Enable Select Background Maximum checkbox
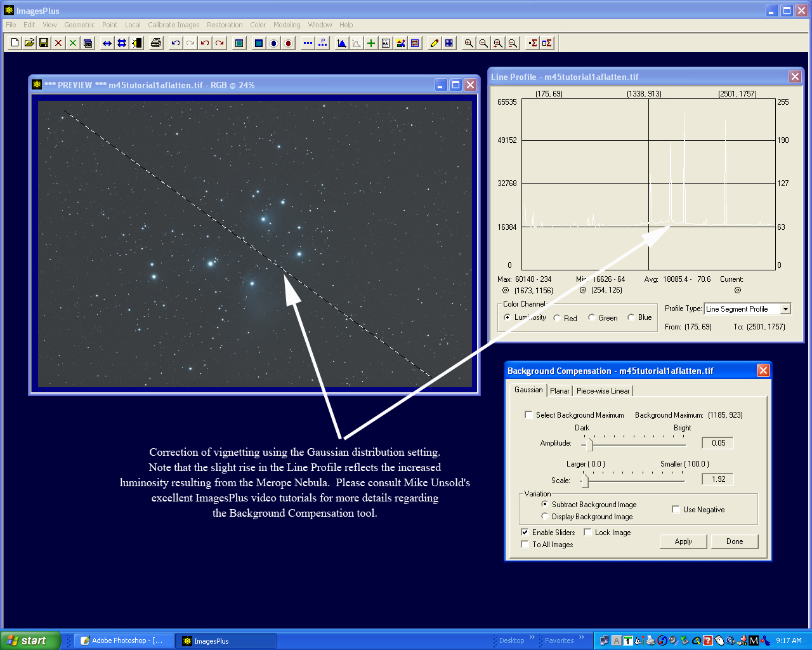The width and height of the screenshot is (812, 650). pyautogui.click(x=528, y=415)
